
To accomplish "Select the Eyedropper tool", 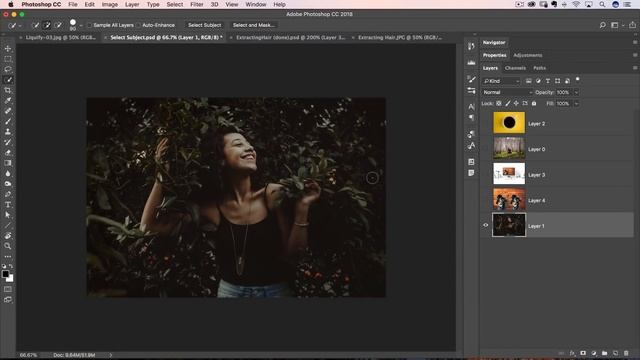I will click(x=8, y=100).
